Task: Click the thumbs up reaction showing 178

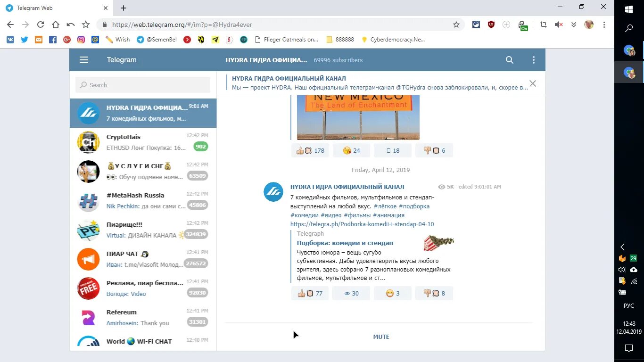Action: pyautogui.click(x=310, y=150)
